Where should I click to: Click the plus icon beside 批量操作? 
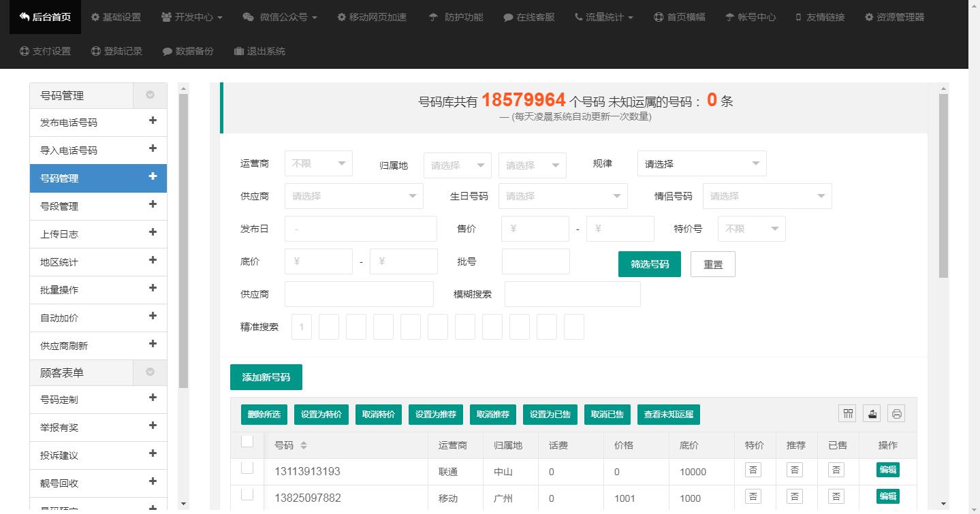153,288
